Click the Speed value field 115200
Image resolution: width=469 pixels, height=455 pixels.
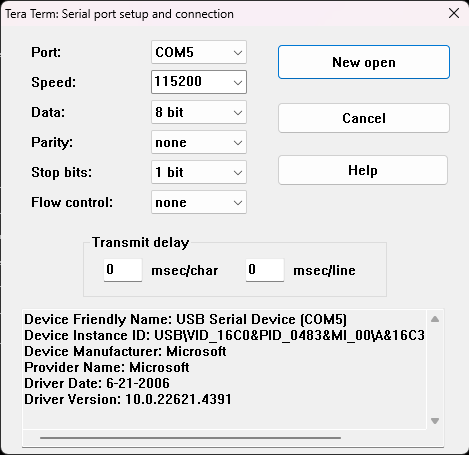(x=191, y=82)
